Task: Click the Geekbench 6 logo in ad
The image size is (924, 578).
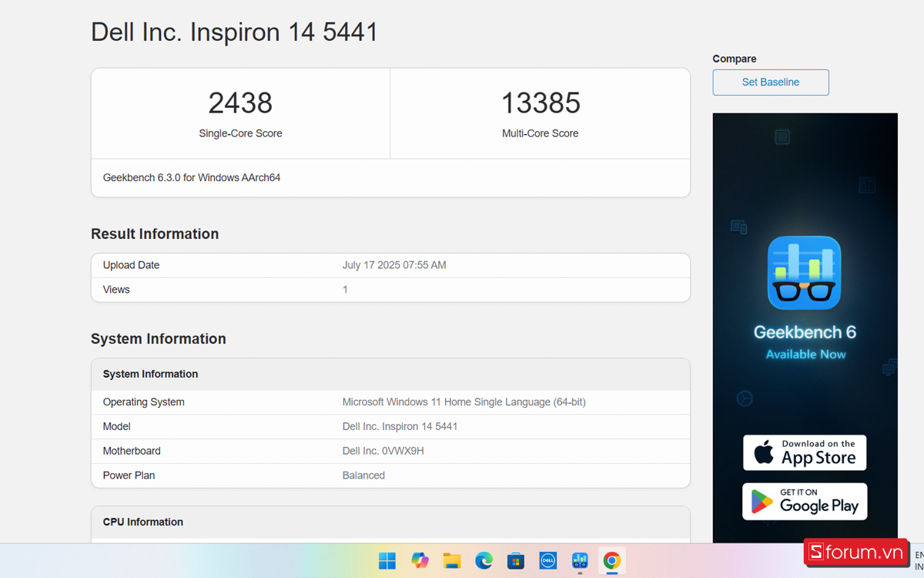Action: pyautogui.click(x=805, y=273)
